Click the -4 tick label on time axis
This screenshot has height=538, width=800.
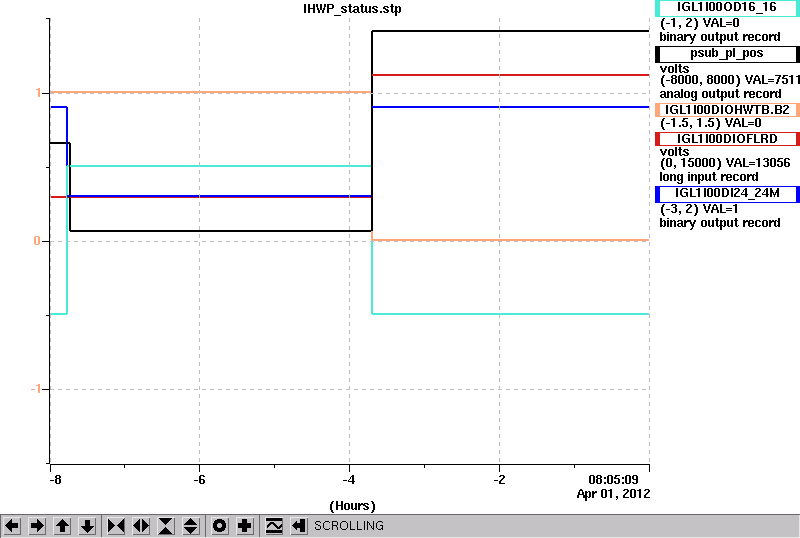(348, 480)
